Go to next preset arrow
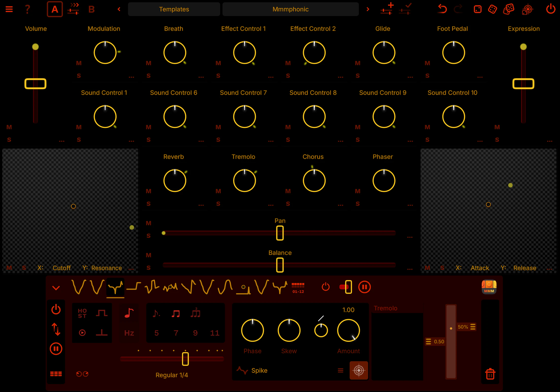This screenshot has height=392, width=560. point(368,9)
